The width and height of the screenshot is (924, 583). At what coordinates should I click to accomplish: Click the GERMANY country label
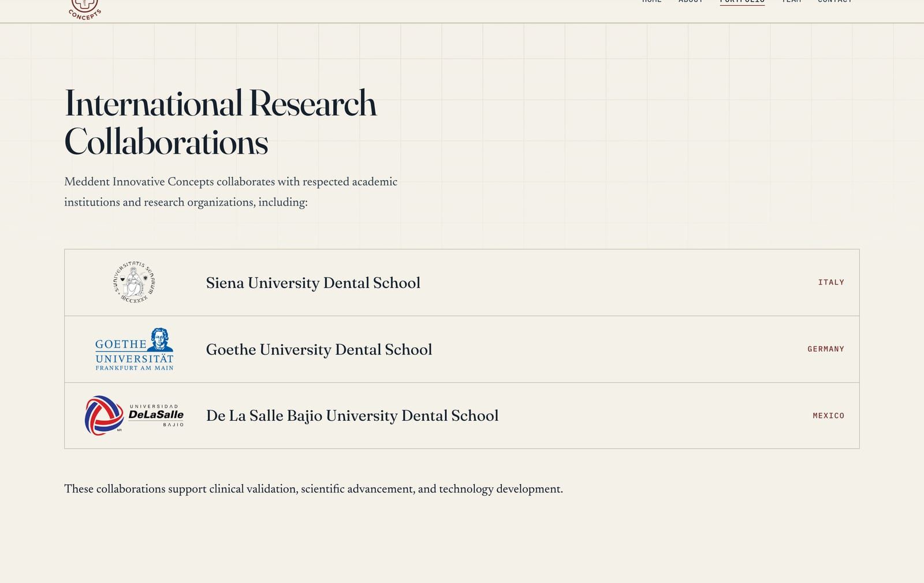pos(826,349)
